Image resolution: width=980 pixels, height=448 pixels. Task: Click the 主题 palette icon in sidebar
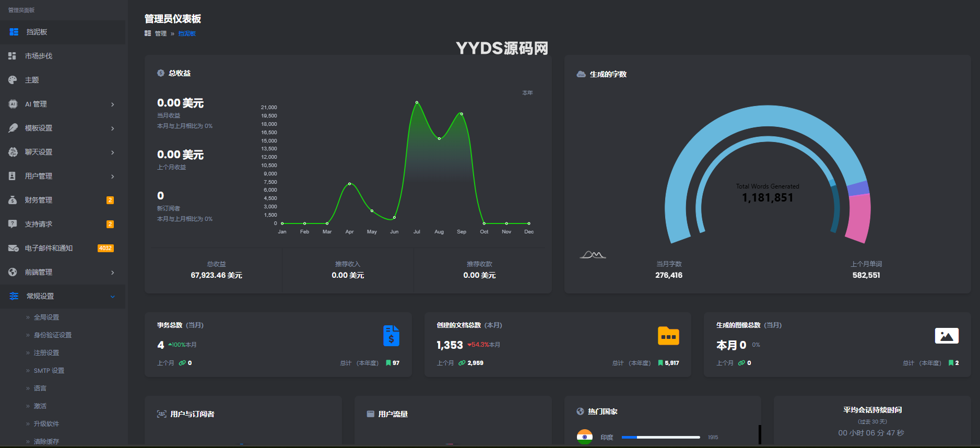click(x=13, y=80)
